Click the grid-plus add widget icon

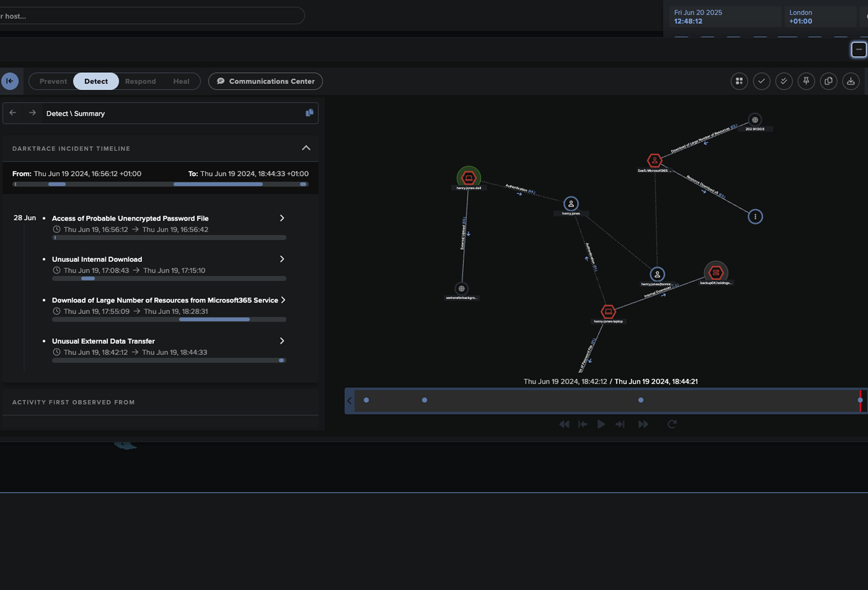[739, 81]
